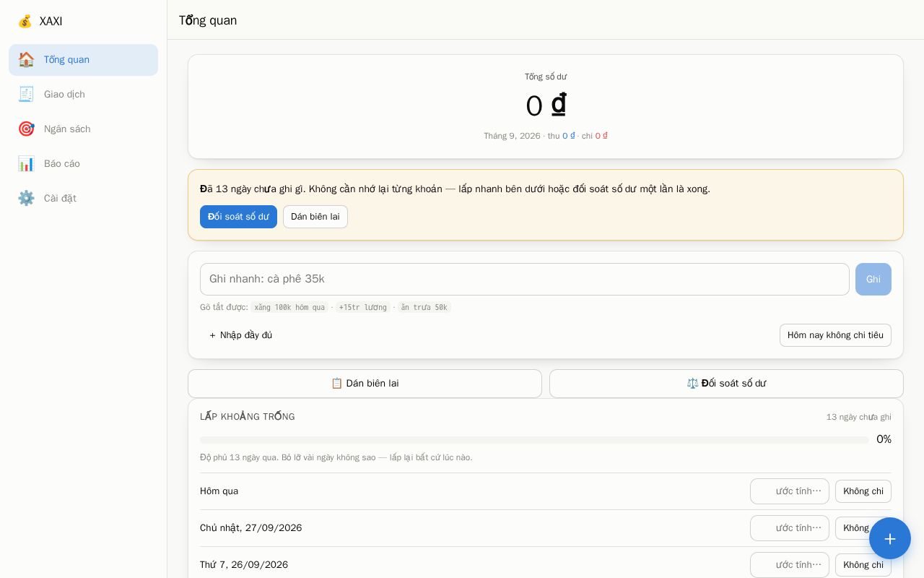Image resolution: width=924 pixels, height=578 pixels.
Task: Click the 13 ngày chưa ghi label
Action: [x=859, y=417]
